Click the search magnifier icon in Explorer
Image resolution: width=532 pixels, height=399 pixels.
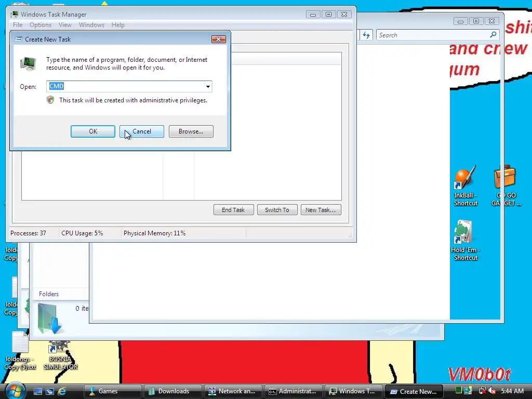[494, 35]
